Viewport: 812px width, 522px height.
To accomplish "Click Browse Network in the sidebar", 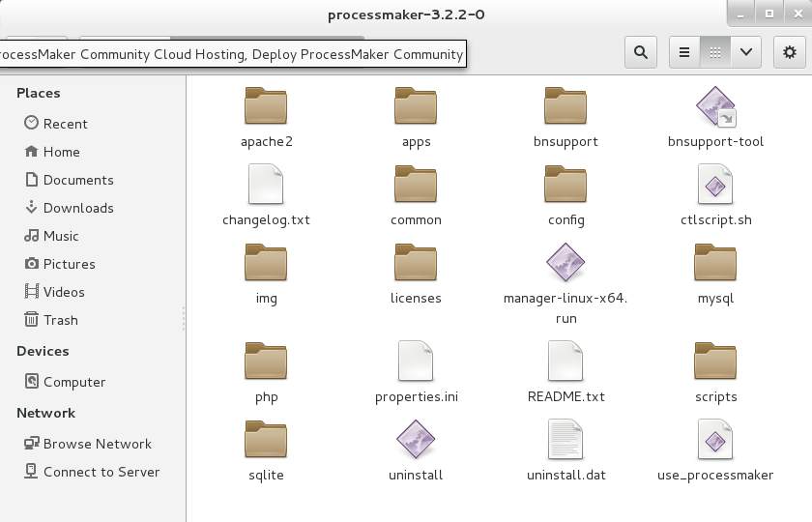I will click(x=97, y=444).
